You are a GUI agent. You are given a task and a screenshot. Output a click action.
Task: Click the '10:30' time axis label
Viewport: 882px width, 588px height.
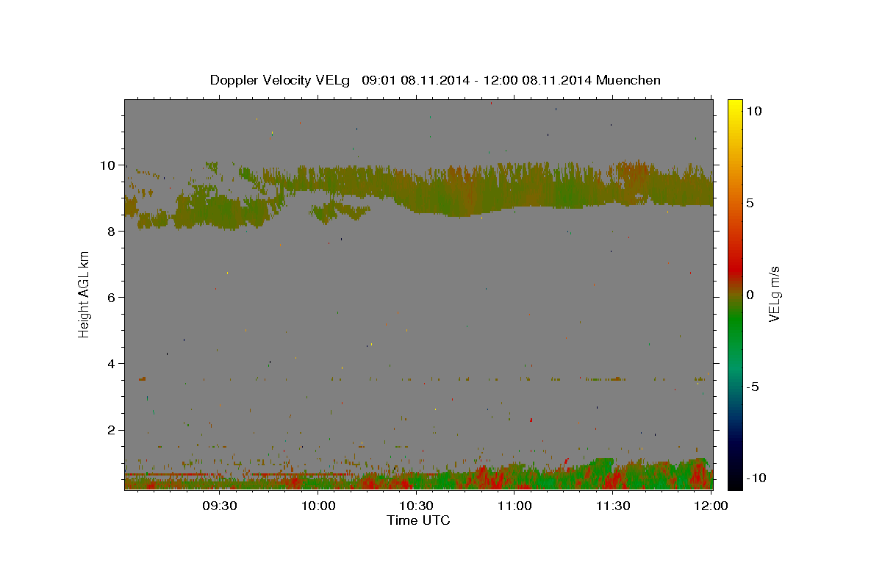pyautogui.click(x=416, y=506)
